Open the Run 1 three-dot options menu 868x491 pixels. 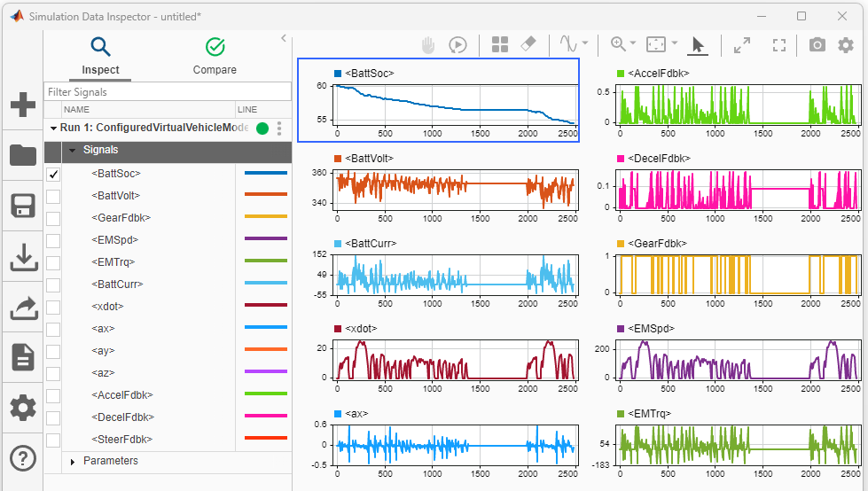click(279, 129)
